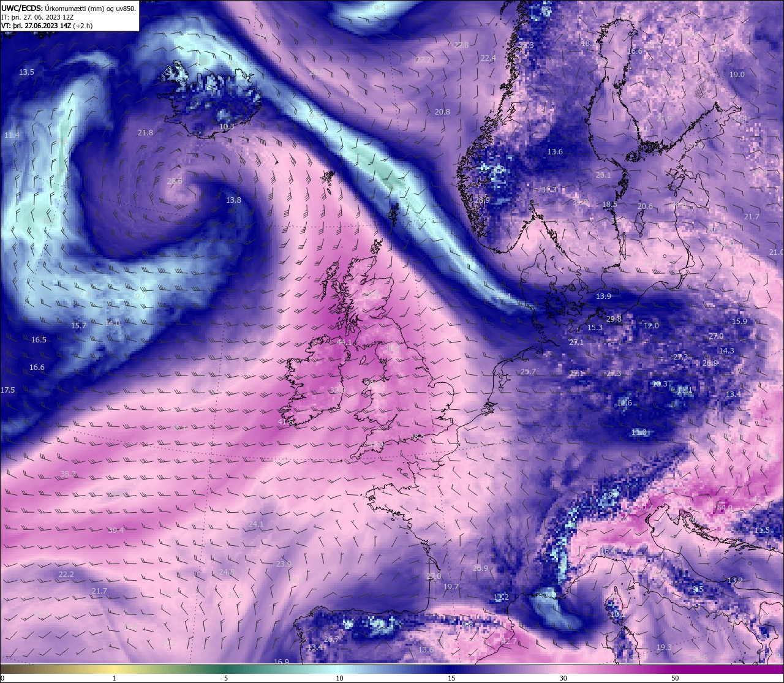
Task: Click the map value '31.3'
Action: pyautogui.click(x=549, y=189)
